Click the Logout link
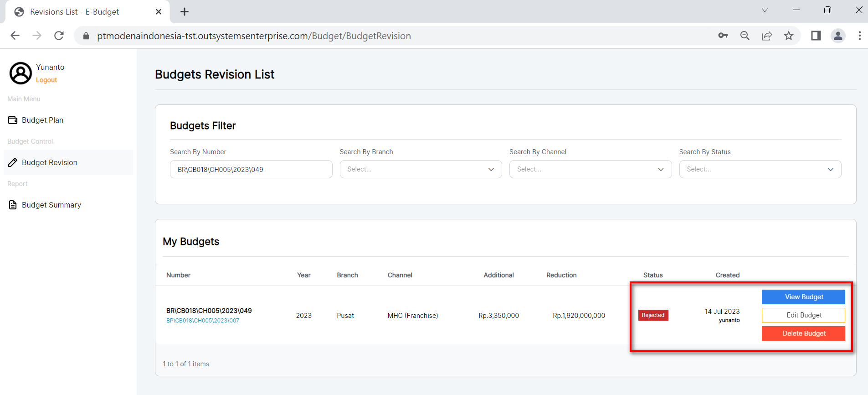Viewport: 868px width, 395px height. [x=46, y=80]
